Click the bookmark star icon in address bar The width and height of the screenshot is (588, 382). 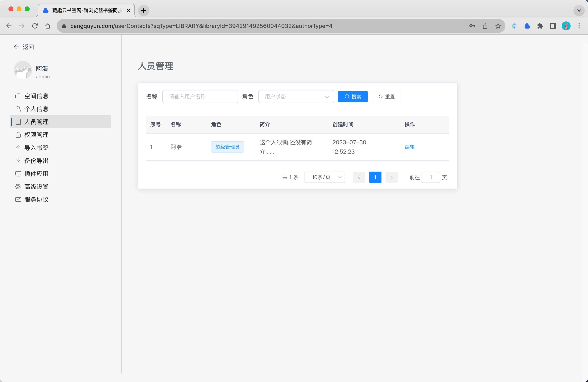pyautogui.click(x=498, y=26)
